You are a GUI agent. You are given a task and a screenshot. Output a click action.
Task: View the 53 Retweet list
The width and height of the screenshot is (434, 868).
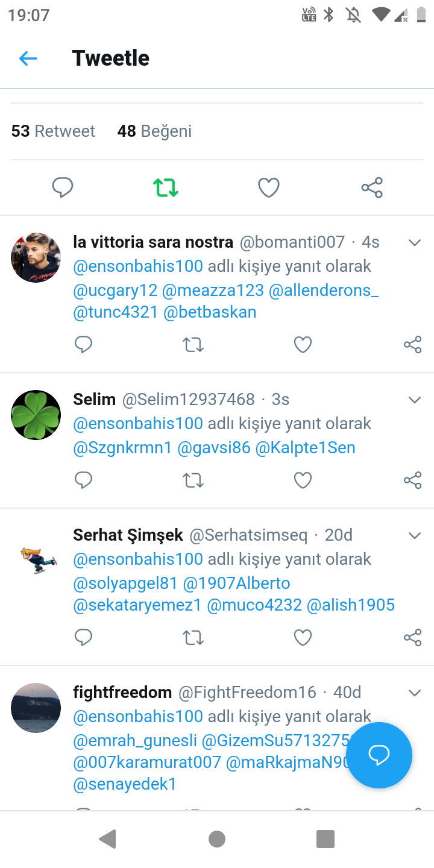tap(53, 131)
